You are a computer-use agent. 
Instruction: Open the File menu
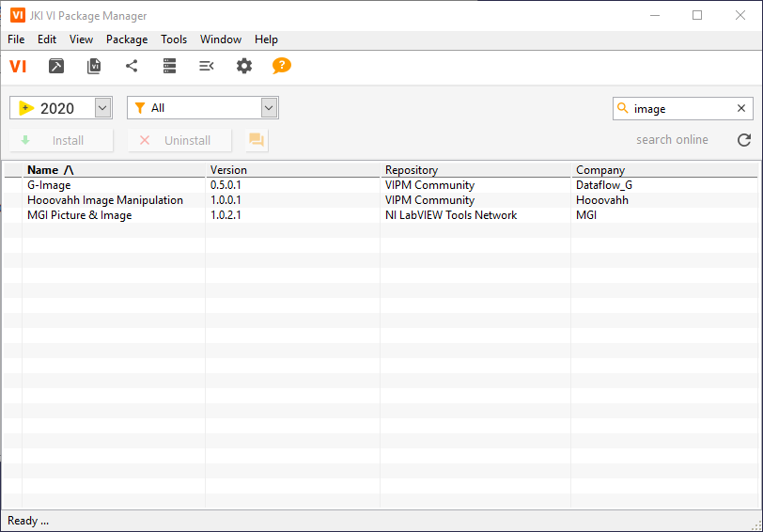[x=16, y=39]
